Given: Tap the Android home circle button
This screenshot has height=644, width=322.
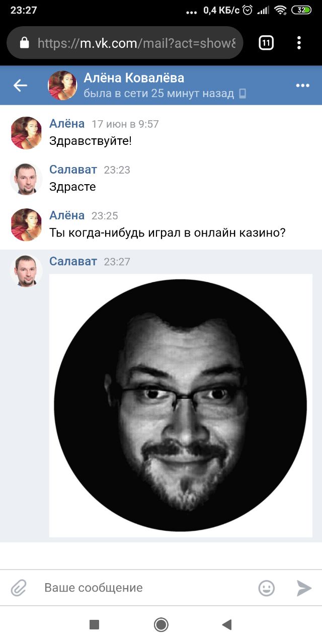Looking at the screenshot, I should click(x=161, y=625).
